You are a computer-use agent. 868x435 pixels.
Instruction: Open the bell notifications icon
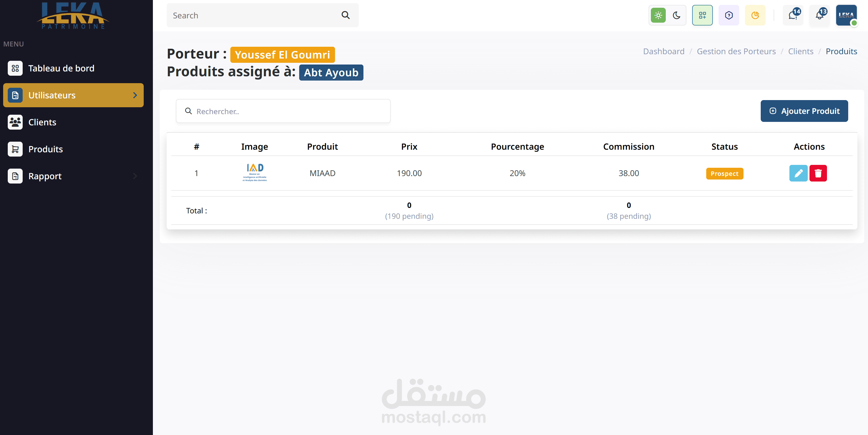(x=819, y=15)
